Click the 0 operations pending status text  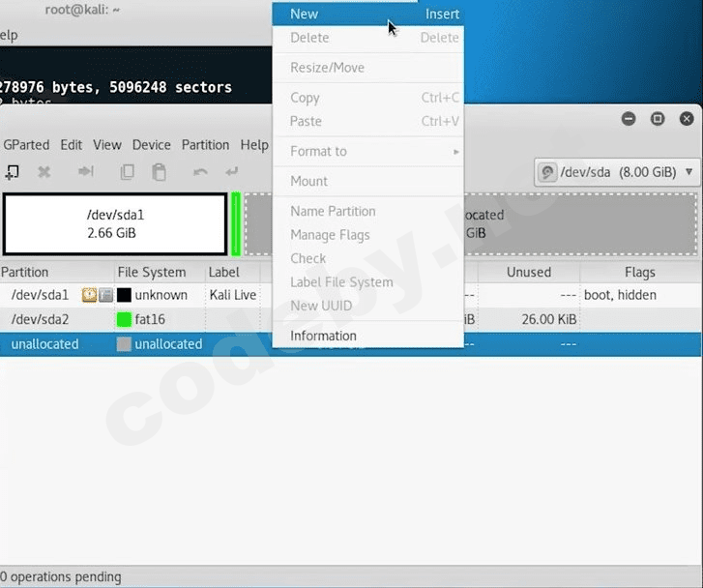click(x=61, y=576)
